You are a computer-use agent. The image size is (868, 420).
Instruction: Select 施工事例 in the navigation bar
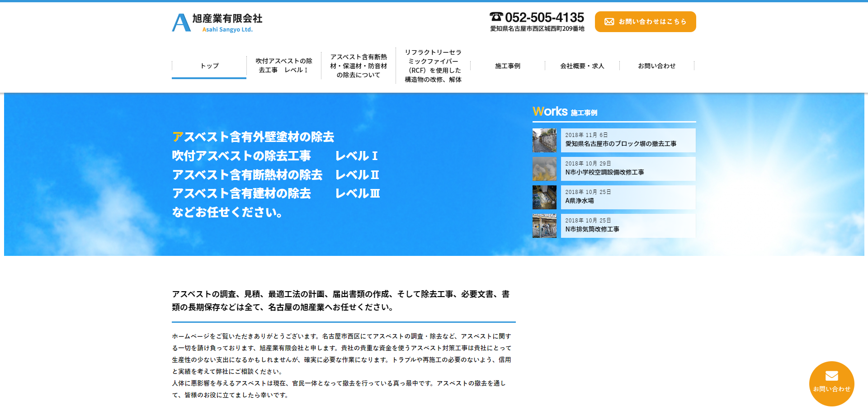pos(507,66)
